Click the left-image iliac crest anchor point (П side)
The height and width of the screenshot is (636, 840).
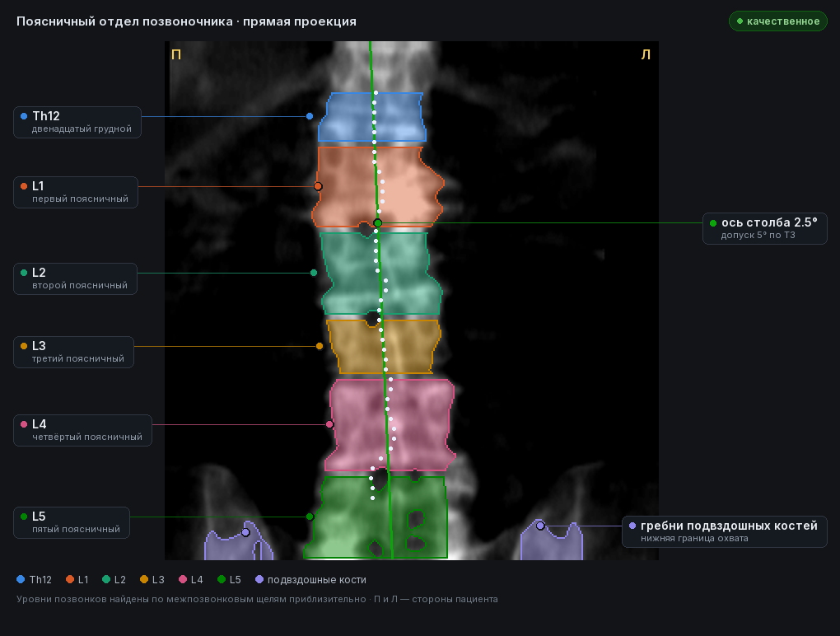[x=245, y=532]
